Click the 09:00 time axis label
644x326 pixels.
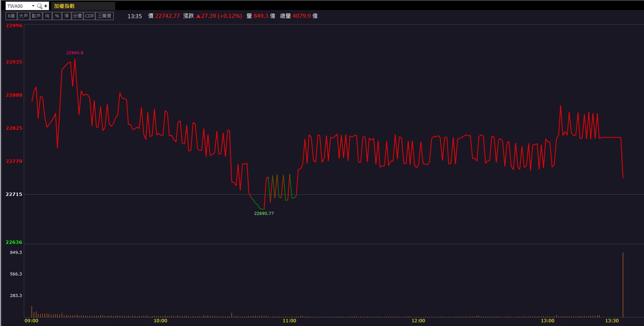tap(31, 321)
